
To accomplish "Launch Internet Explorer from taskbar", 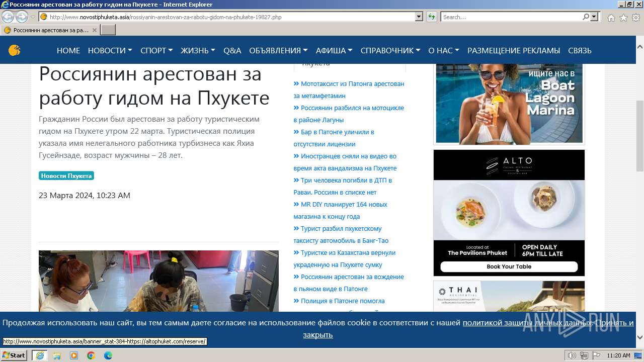I will coord(39,355).
